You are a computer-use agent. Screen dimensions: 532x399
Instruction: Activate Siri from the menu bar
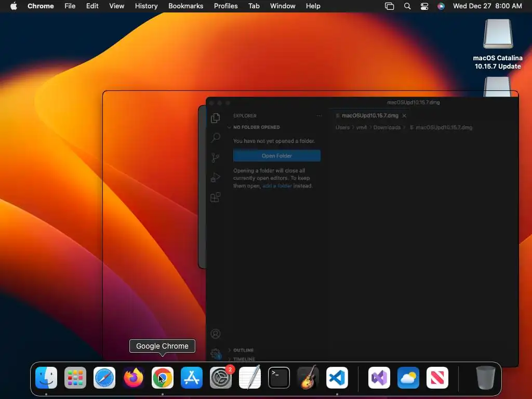pos(441,6)
